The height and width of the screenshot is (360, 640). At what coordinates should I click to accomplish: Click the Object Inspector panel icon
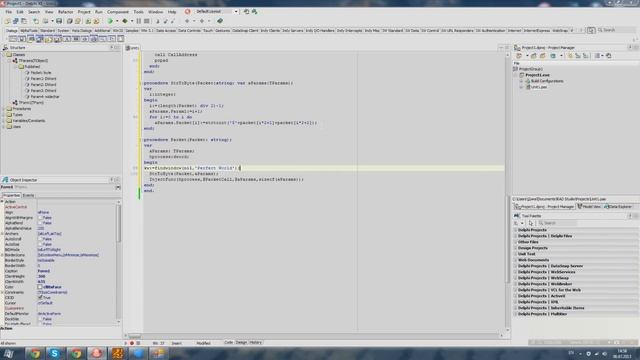pyautogui.click(x=5, y=180)
